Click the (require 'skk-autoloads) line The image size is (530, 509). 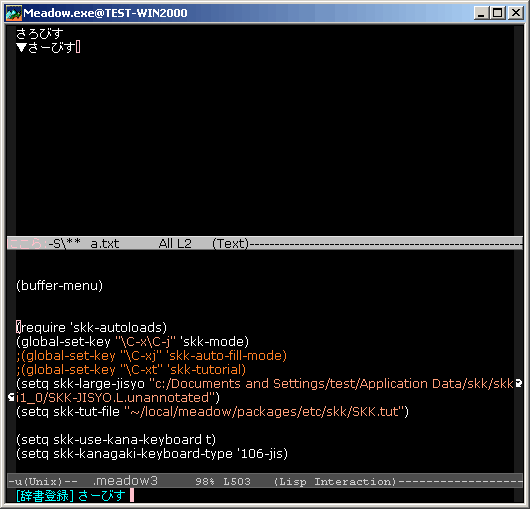click(x=92, y=328)
